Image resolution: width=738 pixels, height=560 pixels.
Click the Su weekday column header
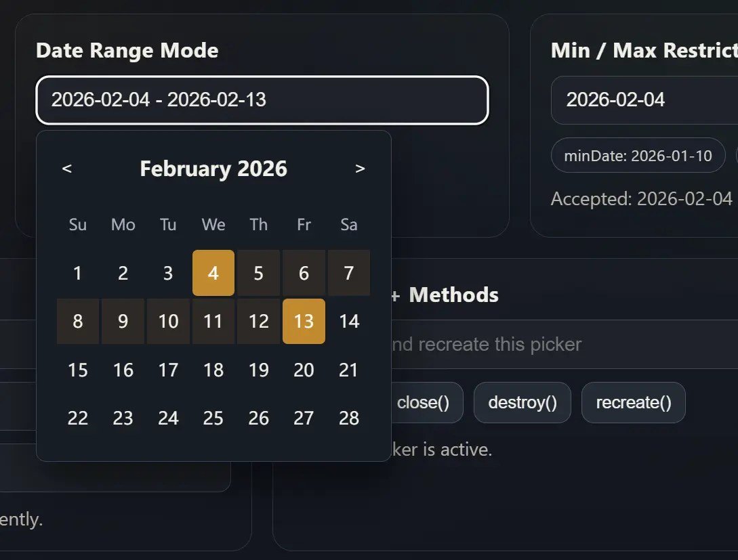77,224
